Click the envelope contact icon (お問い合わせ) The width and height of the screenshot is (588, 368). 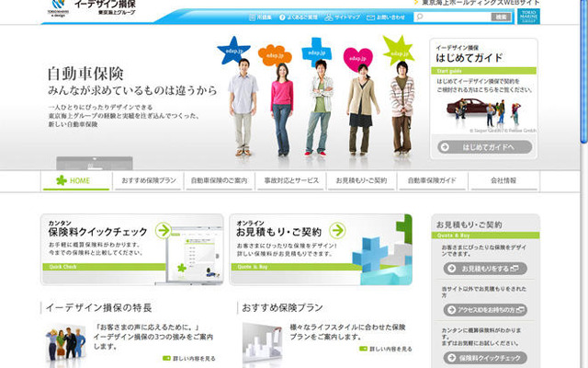tap(386, 17)
